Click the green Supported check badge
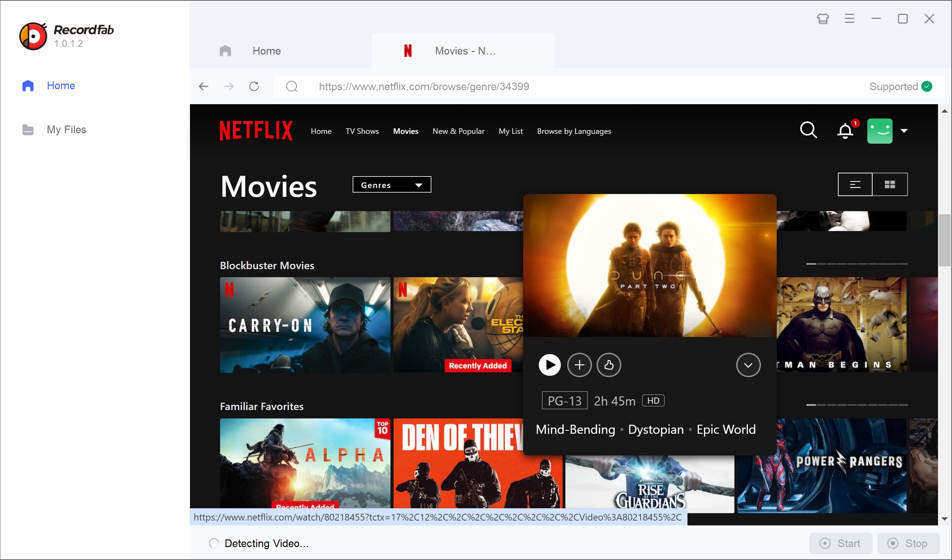The height and width of the screenshot is (560, 952). [926, 86]
